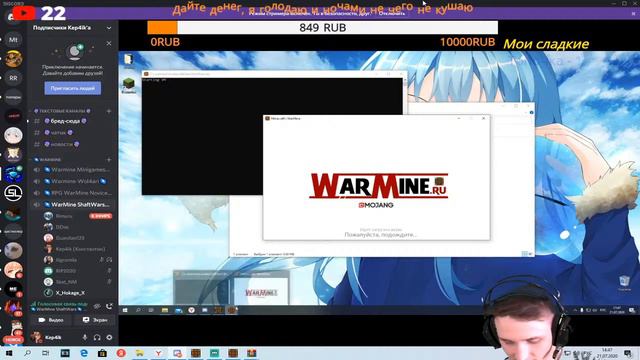Image resolution: width=640 pixels, height=360 pixels.
Task: Close the streamer mode banner
Action: tap(633, 13)
